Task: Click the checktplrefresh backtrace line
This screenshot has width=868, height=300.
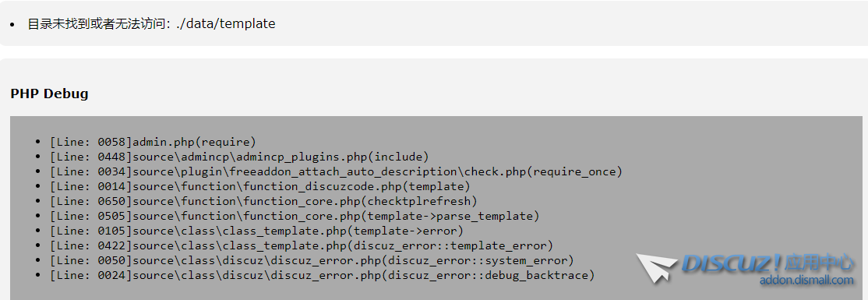Action: click(x=263, y=201)
